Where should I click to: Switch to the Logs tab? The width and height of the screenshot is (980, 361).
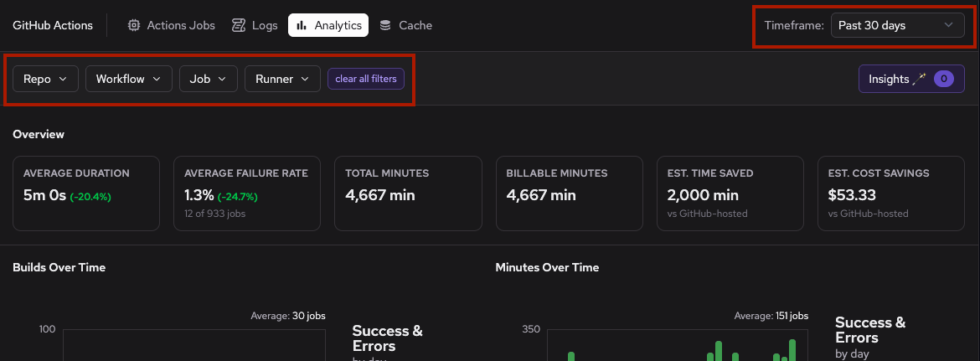pyautogui.click(x=255, y=25)
